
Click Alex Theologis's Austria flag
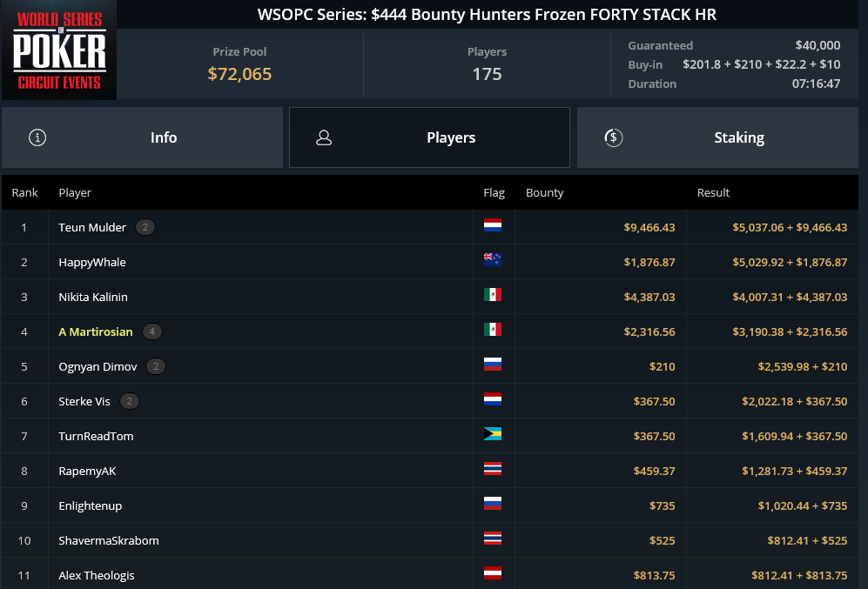pyautogui.click(x=493, y=573)
